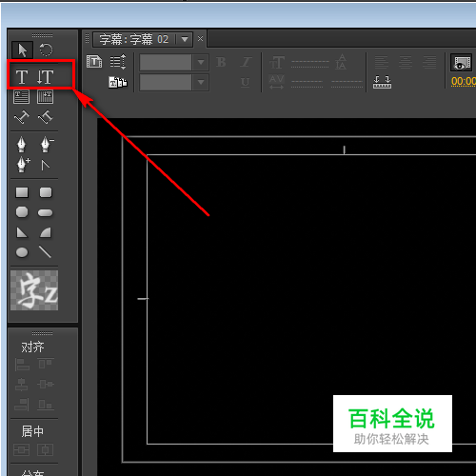Toggle Show Background Video
Image resolution: width=476 pixels, height=476 pixels.
pos(462,63)
